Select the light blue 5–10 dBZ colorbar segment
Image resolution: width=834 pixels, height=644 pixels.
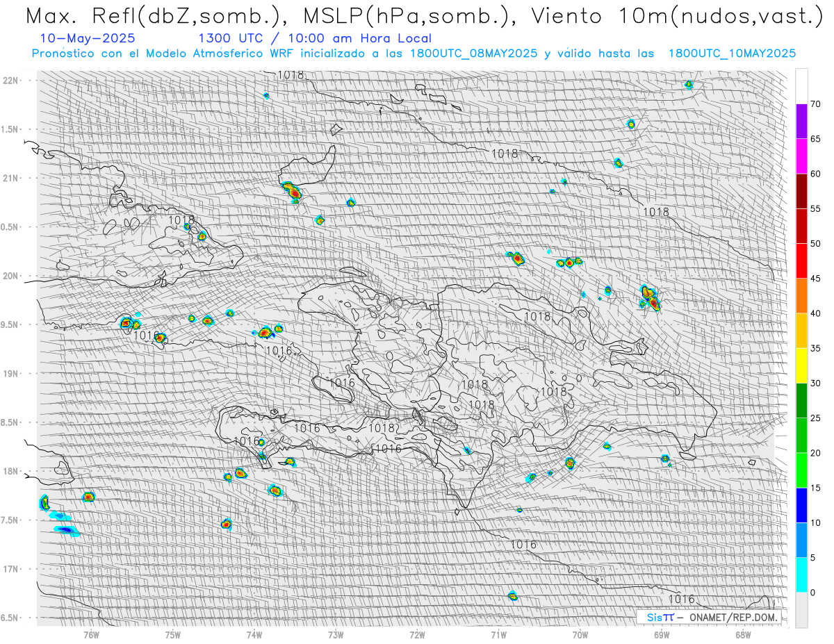click(801, 540)
